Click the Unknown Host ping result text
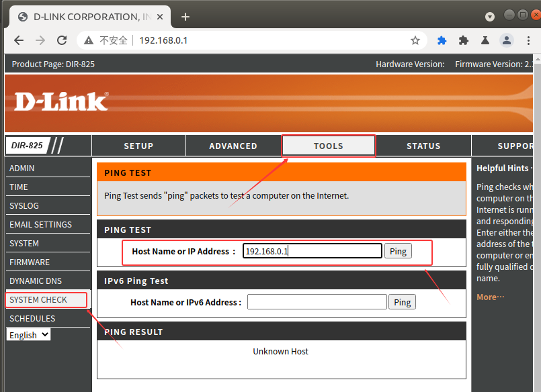The height and width of the screenshot is (392, 541). pyautogui.click(x=280, y=351)
